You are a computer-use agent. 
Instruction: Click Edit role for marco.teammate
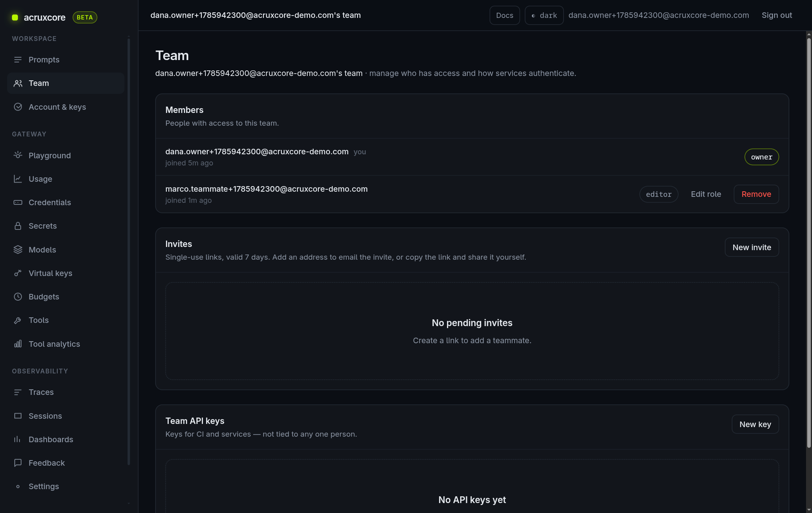click(706, 194)
